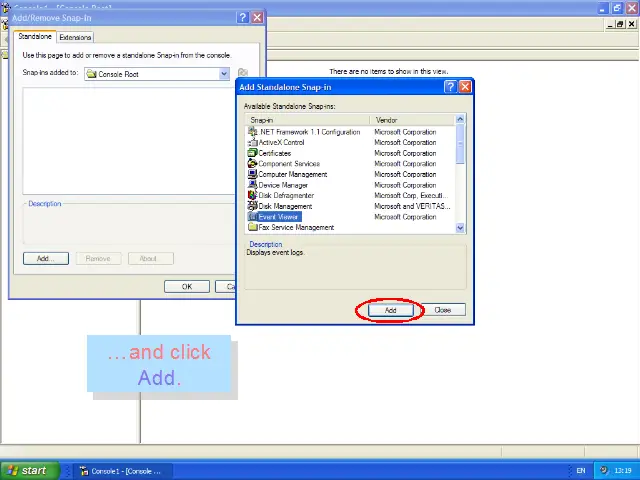The width and height of the screenshot is (640, 480).
Task: Click Close in Add Standalone Snap-in dialog
Action: 442,310
